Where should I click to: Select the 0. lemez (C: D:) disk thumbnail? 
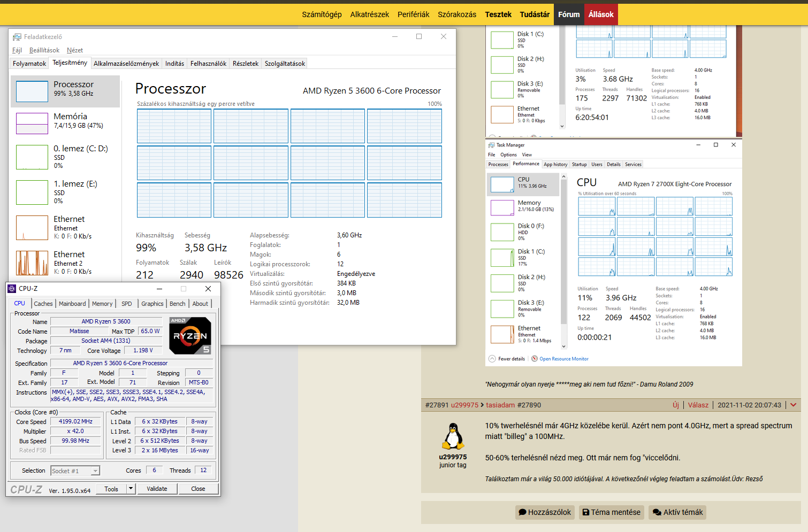point(32,157)
